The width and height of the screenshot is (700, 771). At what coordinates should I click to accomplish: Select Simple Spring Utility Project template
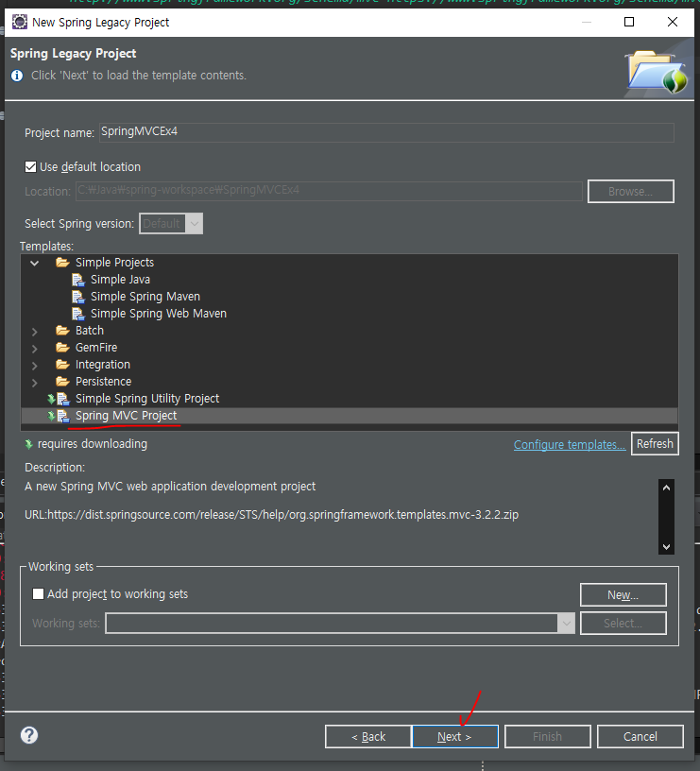(x=147, y=399)
